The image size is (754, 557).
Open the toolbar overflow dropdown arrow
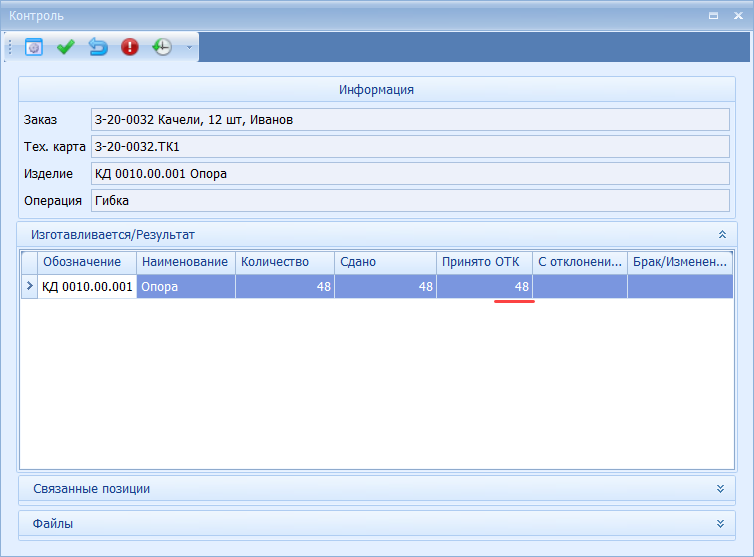tap(189, 47)
